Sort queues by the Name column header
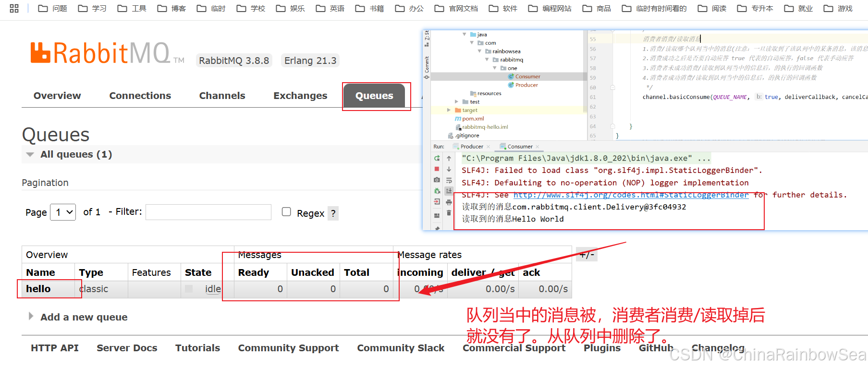 (40, 272)
